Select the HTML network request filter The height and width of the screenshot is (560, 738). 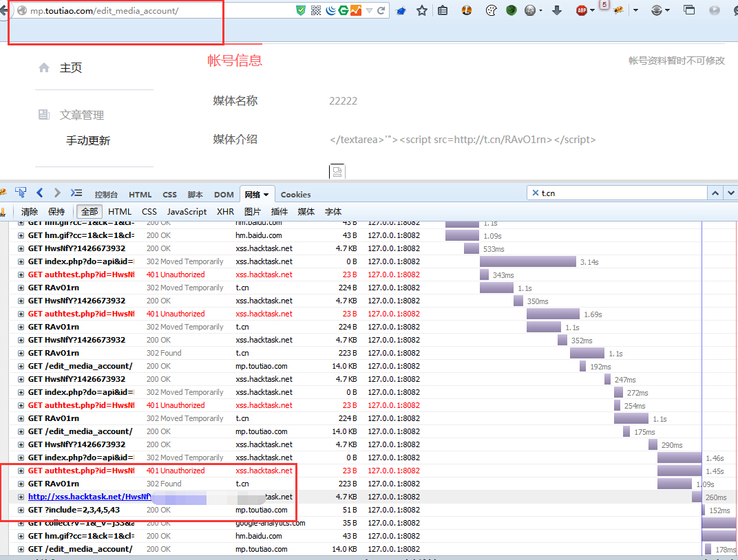(x=120, y=212)
